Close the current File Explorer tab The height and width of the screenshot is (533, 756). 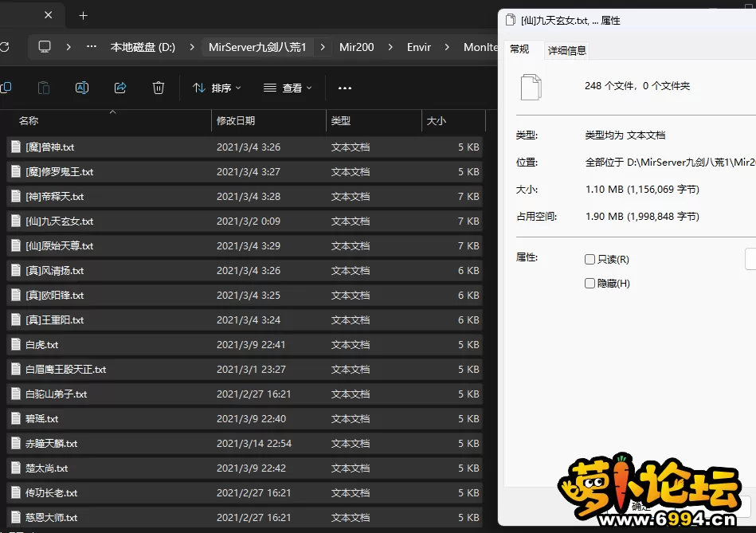[x=49, y=15]
